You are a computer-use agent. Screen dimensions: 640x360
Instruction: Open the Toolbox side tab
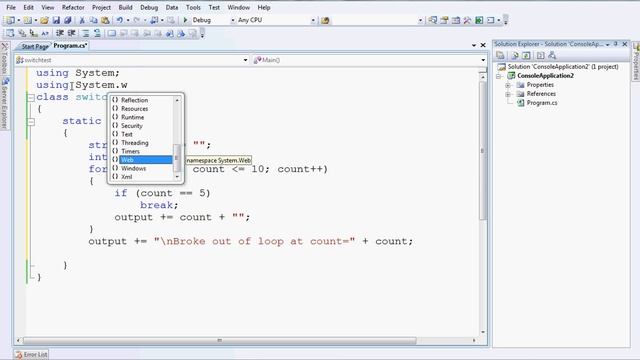(4, 58)
